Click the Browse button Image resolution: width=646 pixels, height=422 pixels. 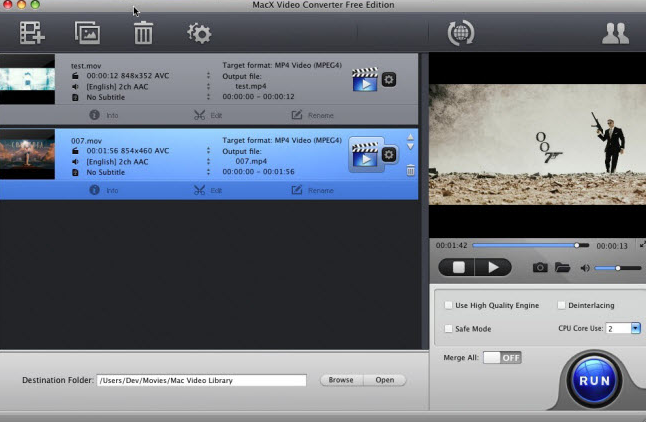pyautogui.click(x=341, y=380)
